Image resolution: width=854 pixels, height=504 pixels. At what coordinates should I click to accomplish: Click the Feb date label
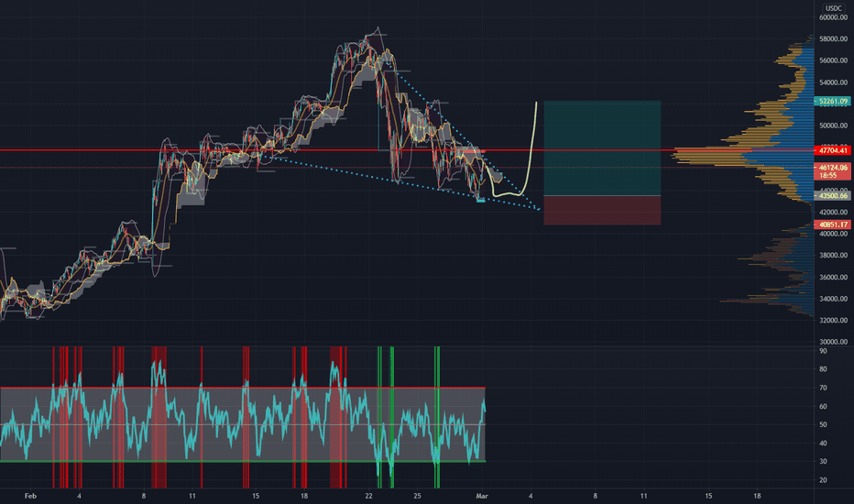[30, 496]
